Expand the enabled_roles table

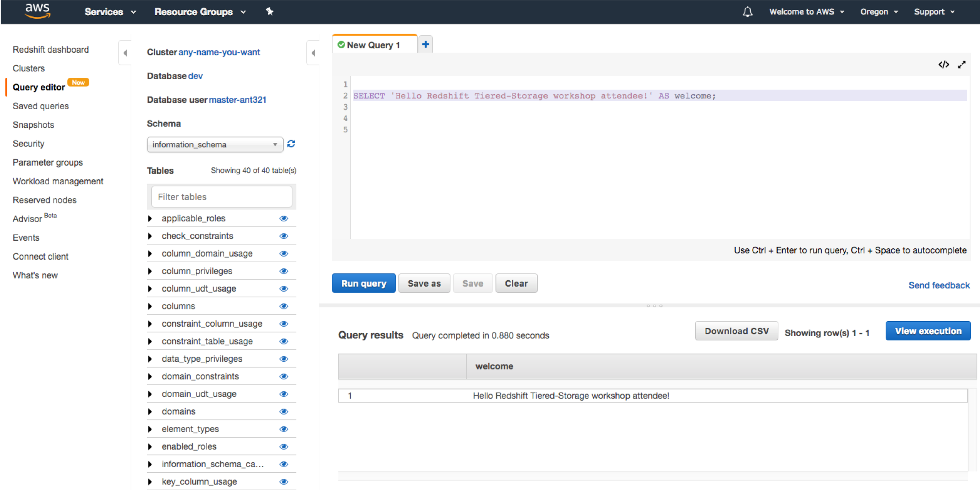[150, 446]
